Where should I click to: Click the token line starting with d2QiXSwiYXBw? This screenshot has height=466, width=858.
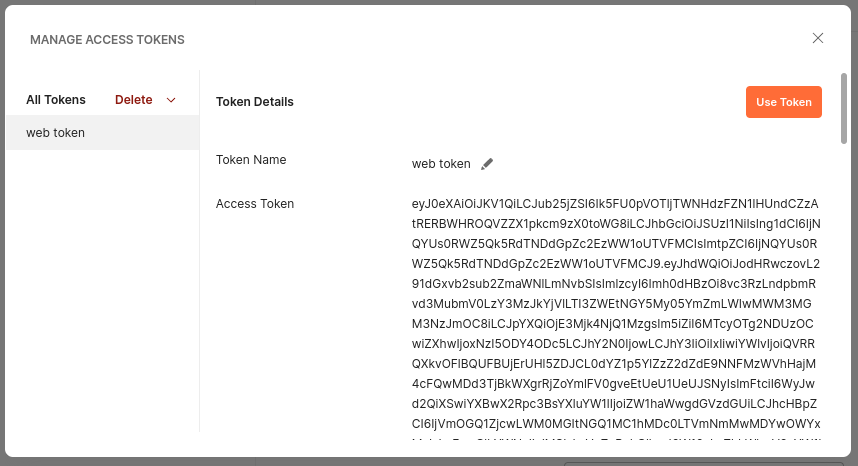[614, 404]
